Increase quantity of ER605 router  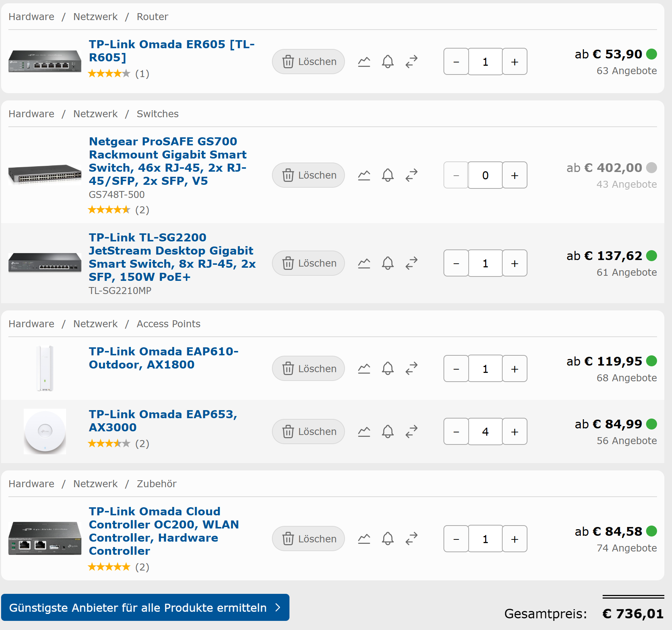(x=514, y=62)
